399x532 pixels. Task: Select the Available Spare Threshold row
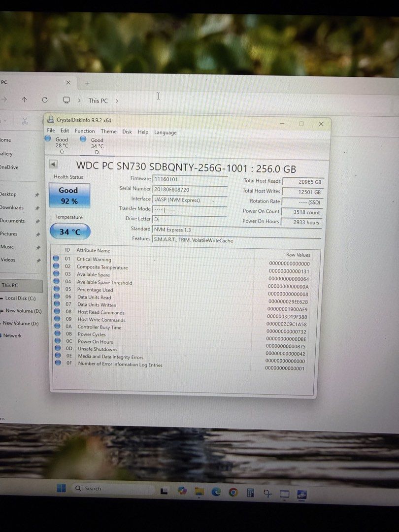pyautogui.click(x=181, y=283)
